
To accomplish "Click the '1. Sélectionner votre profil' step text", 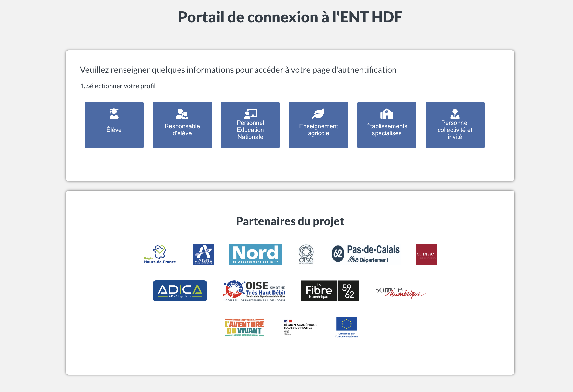I will tap(118, 86).
